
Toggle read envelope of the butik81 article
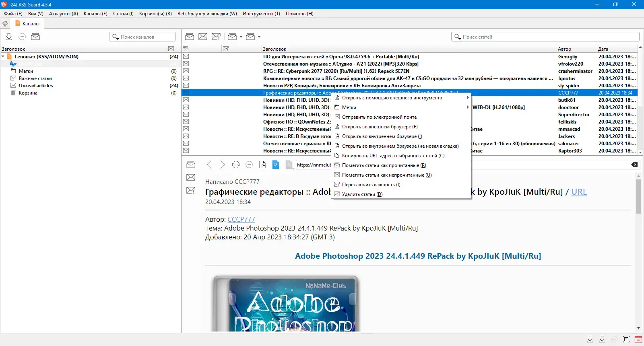point(186,100)
